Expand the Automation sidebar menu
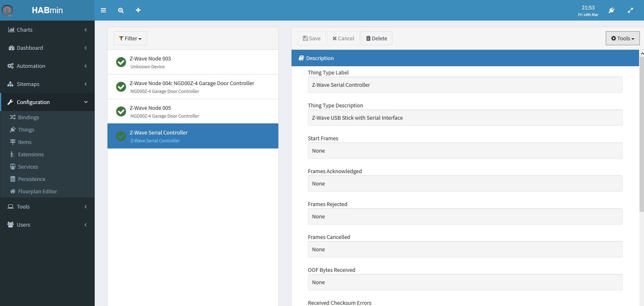Image resolution: width=644 pixels, height=306 pixels. pos(47,66)
